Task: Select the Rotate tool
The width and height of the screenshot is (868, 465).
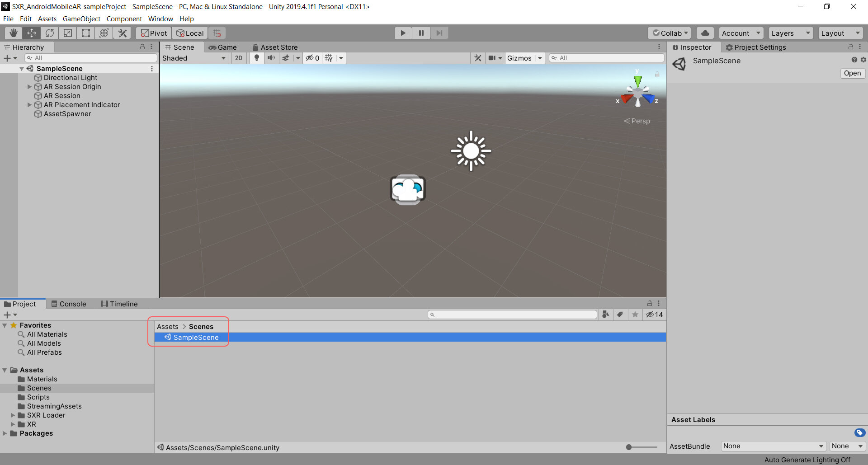Action: 50,33
